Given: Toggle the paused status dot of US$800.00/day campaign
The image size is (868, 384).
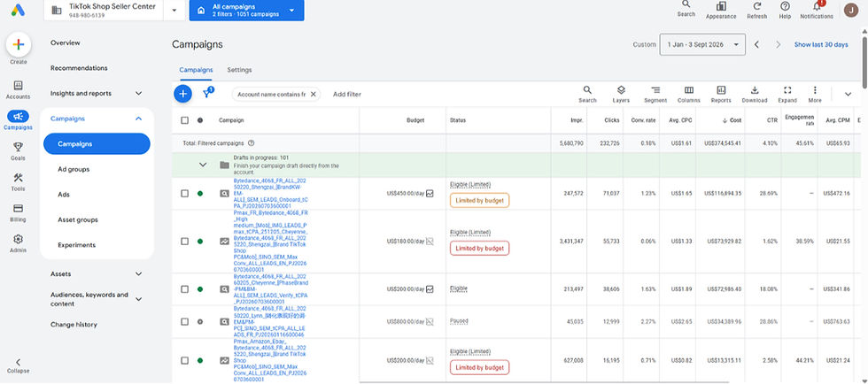Looking at the screenshot, I should [x=200, y=321].
